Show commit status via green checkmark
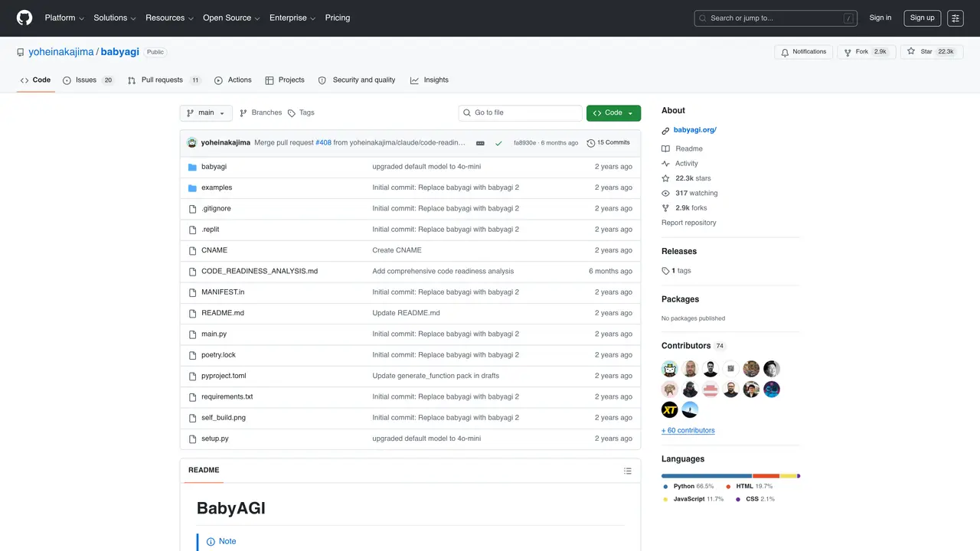Image resolution: width=980 pixels, height=551 pixels. pos(498,143)
